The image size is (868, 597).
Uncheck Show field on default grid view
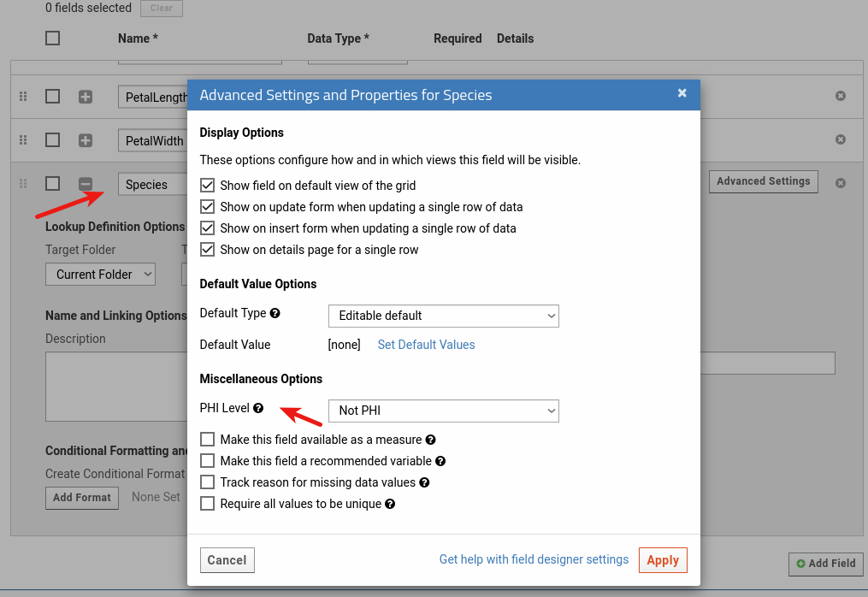(207, 185)
